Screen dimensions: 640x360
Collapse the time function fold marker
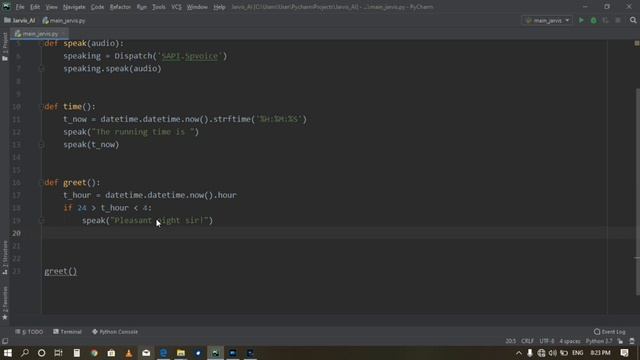42,107
